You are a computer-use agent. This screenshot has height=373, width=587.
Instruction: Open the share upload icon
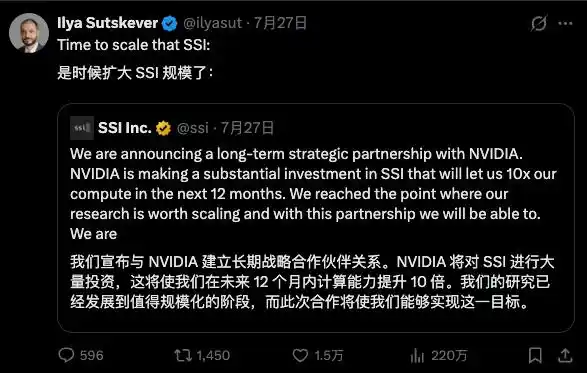coord(565,355)
